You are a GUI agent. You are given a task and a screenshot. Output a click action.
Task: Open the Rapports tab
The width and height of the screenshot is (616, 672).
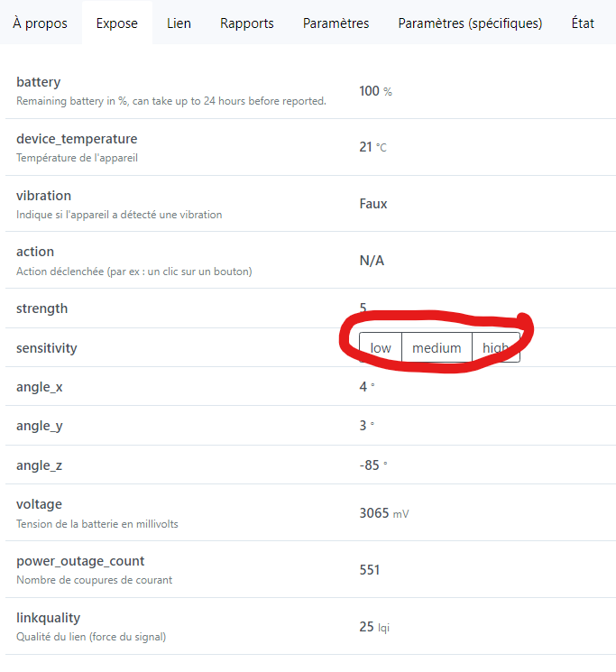[247, 23]
